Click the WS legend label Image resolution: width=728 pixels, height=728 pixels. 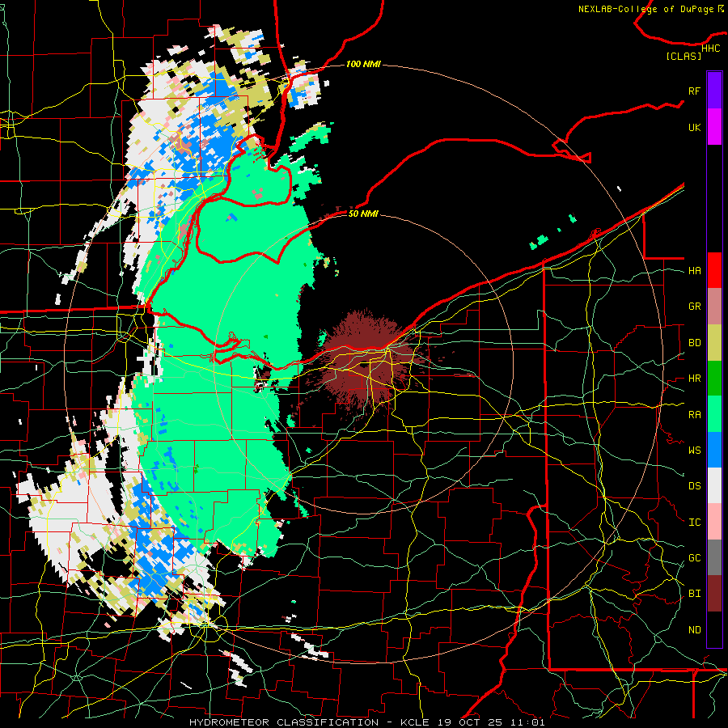point(694,450)
